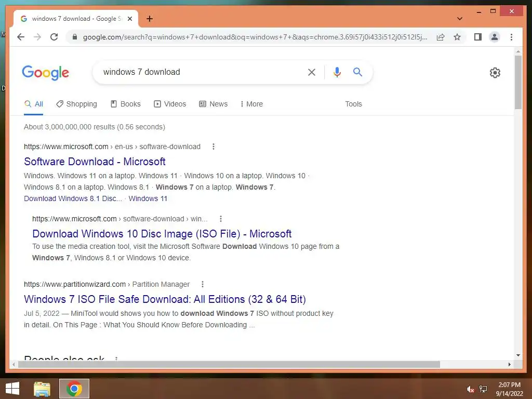Click scroll down arrow on vertical scrollbar

click(x=518, y=355)
